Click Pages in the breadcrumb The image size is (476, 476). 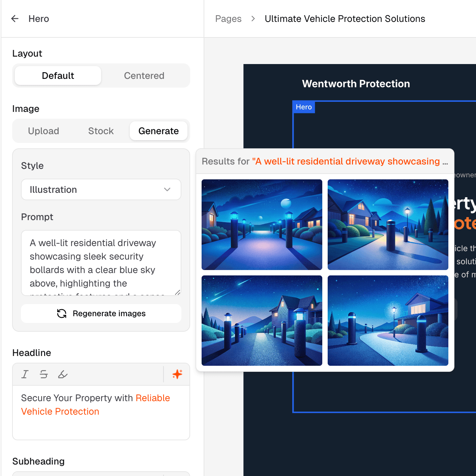[x=228, y=19]
